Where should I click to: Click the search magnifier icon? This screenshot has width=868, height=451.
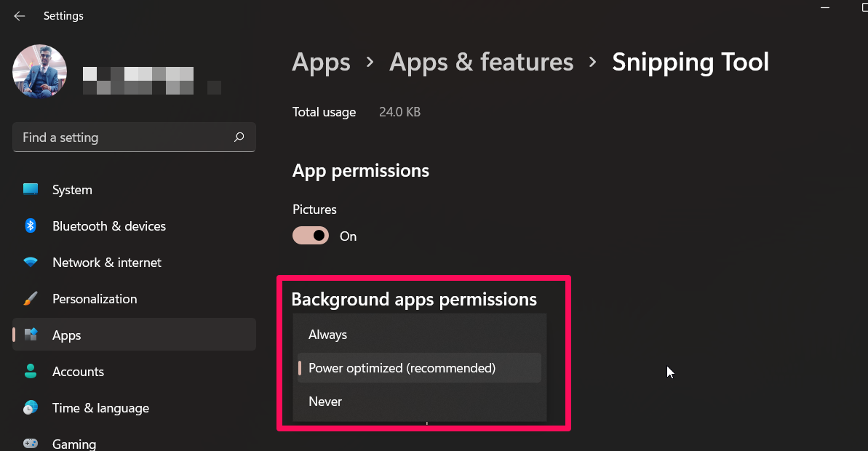click(x=239, y=137)
